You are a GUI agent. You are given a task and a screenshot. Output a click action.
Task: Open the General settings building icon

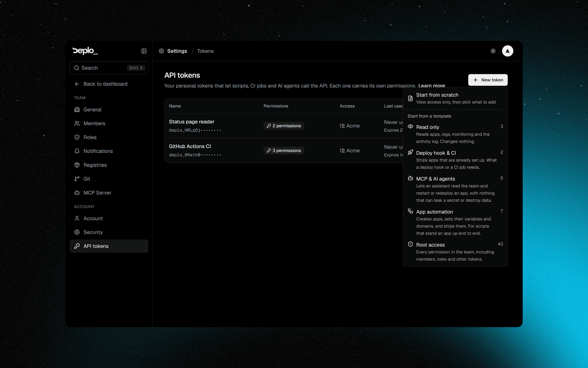pos(77,110)
